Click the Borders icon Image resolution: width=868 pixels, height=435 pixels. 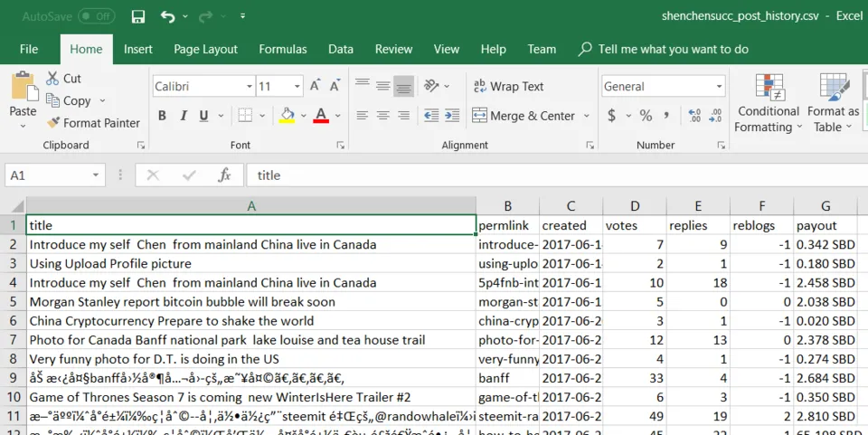coord(245,115)
